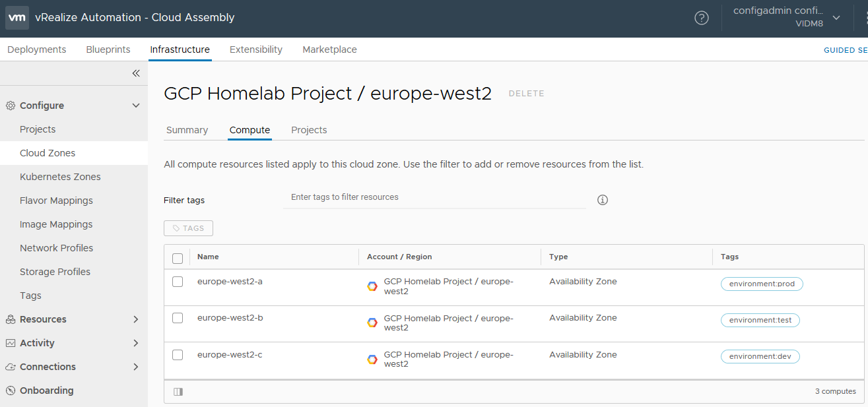Click the VMware logo icon
The height and width of the screenshot is (407, 868).
click(17, 18)
